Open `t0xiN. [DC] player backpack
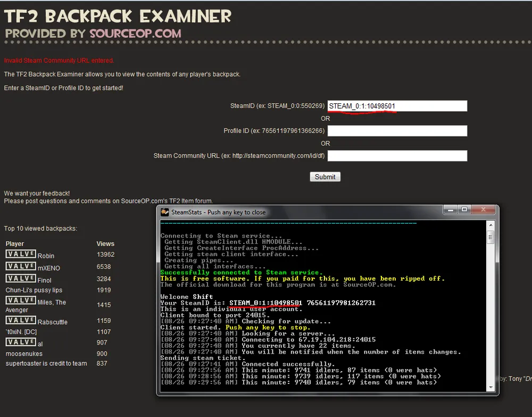The width and height of the screenshot is (532, 417). 21,332
